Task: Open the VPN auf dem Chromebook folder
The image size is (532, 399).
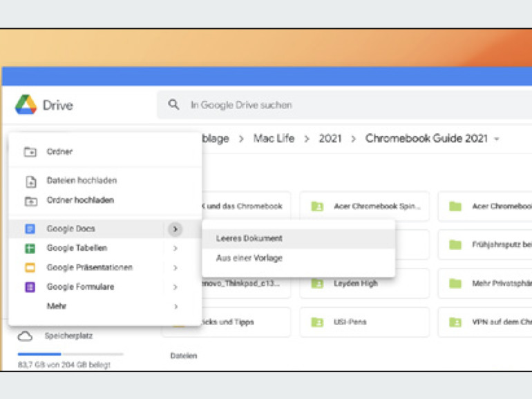Action: click(485, 322)
